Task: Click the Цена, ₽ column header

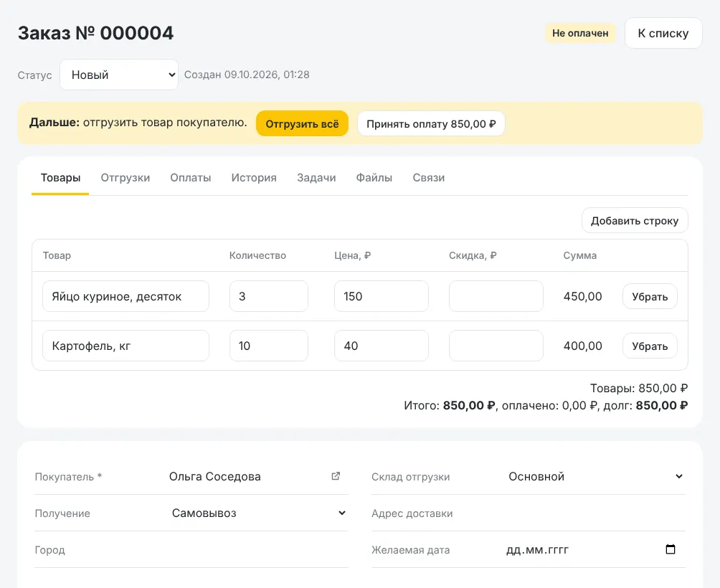Action: point(353,255)
